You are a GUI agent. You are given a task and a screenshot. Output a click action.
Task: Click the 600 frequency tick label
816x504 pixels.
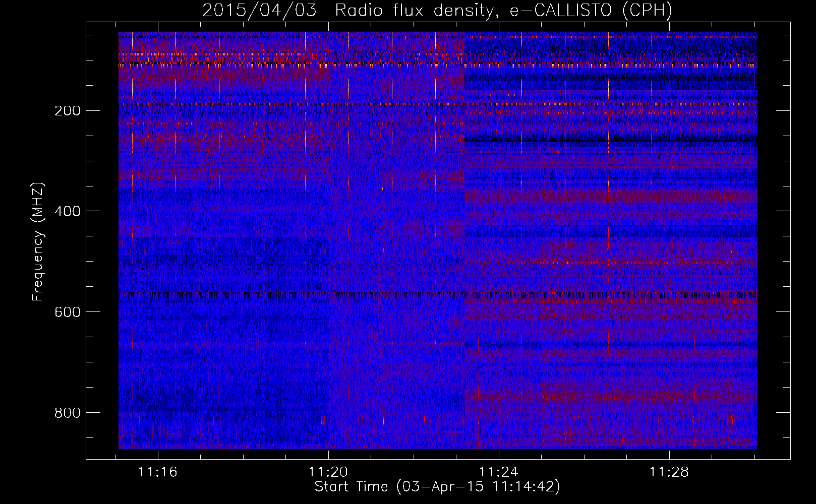pos(68,312)
